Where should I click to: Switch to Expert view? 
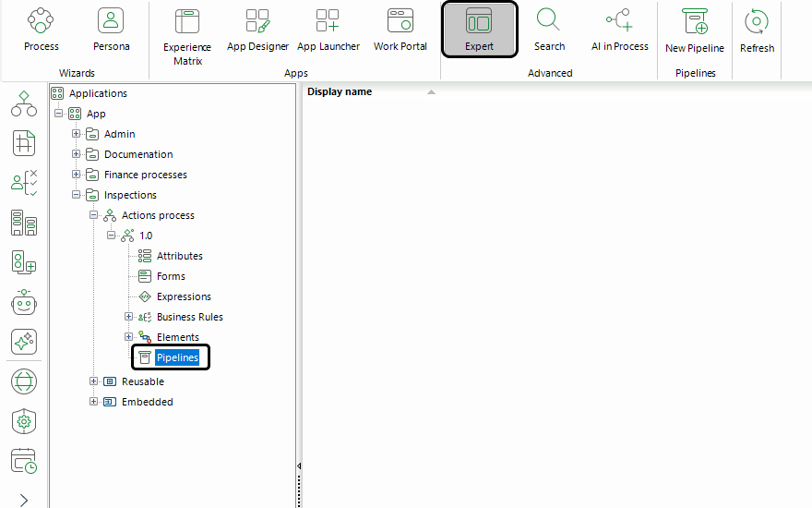tap(479, 29)
